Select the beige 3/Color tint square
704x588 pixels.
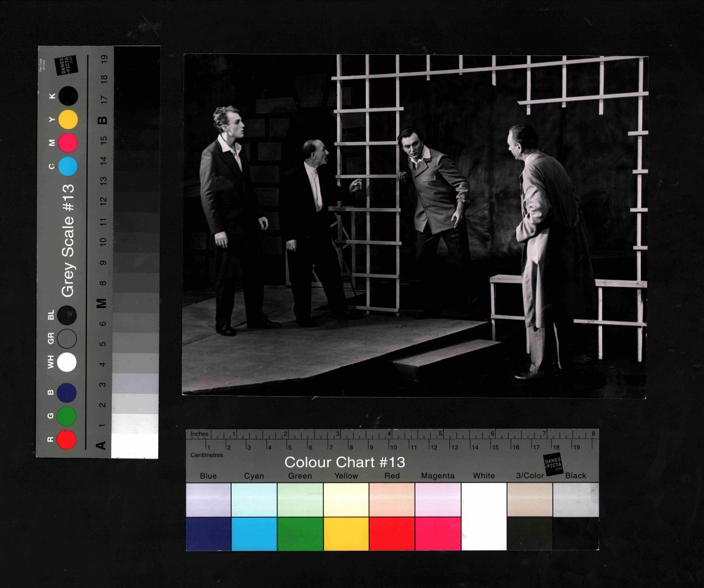click(529, 500)
